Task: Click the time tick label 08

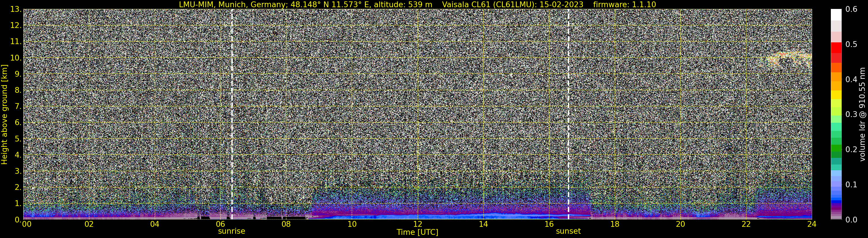Action: click(286, 224)
